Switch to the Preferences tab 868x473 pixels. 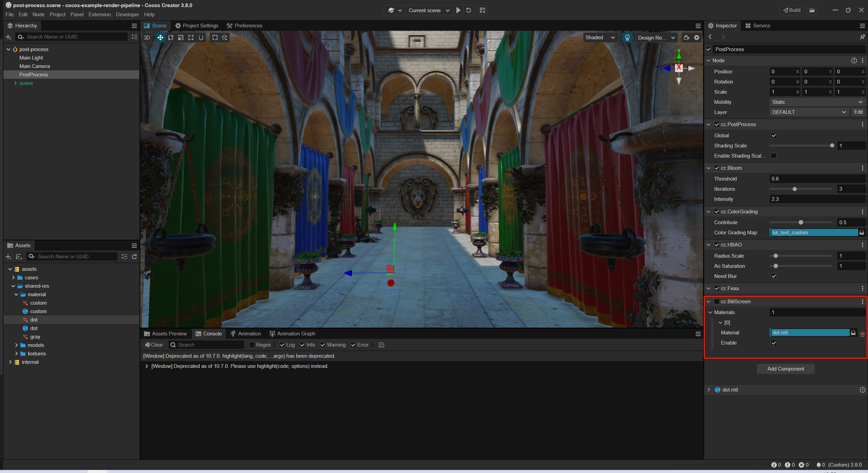(245, 26)
